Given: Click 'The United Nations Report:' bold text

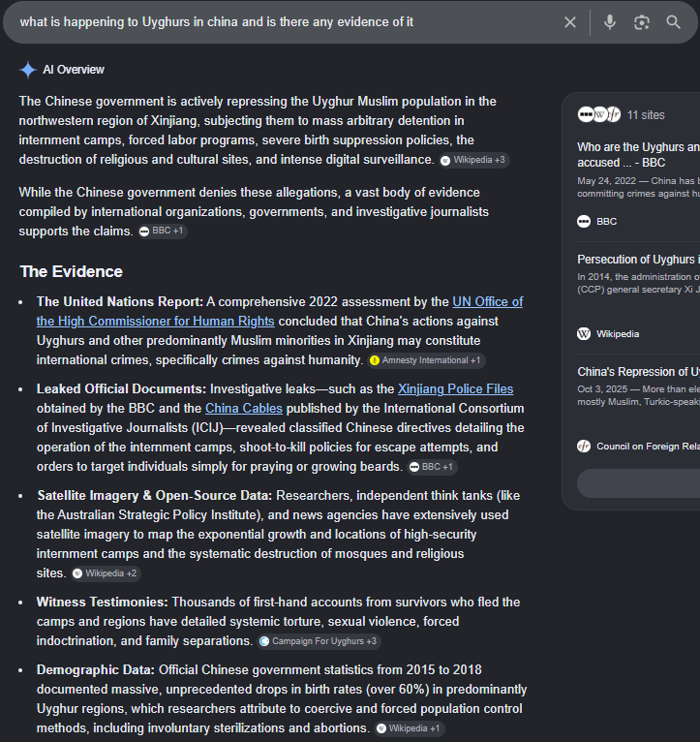Looking at the screenshot, I should click(120, 302).
